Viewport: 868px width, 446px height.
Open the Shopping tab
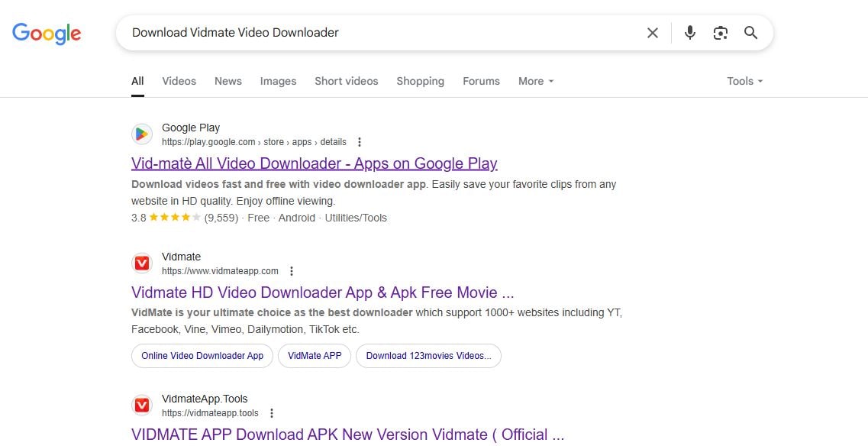pos(420,81)
